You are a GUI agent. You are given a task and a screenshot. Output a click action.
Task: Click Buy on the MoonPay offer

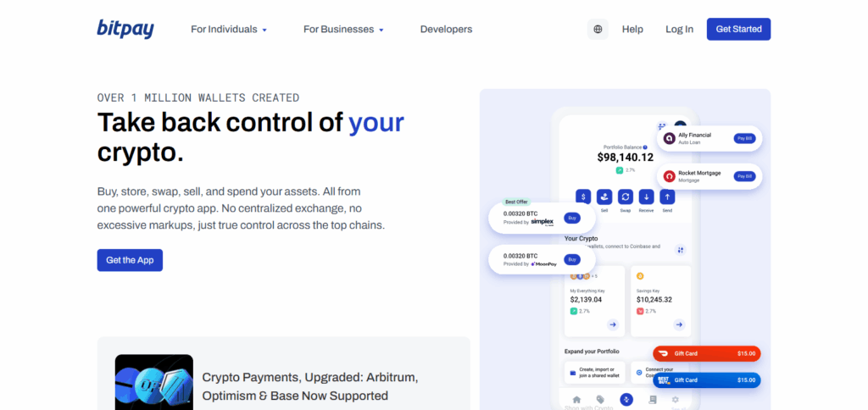point(572,259)
